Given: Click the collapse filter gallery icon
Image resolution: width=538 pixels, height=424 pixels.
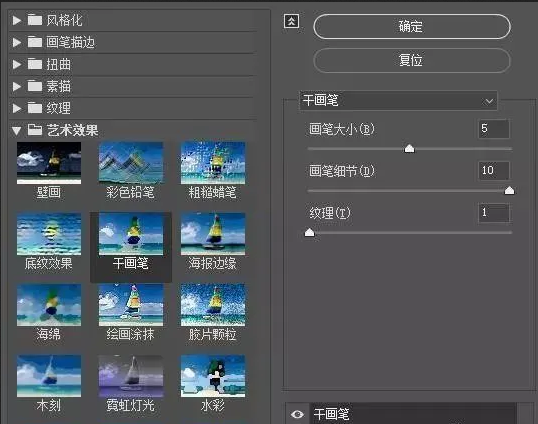Looking at the screenshot, I should (x=292, y=22).
